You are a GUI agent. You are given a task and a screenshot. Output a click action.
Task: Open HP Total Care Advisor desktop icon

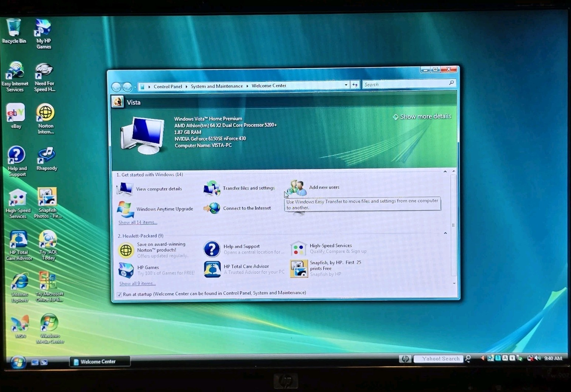pyautogui.click(x=19, y=245)
